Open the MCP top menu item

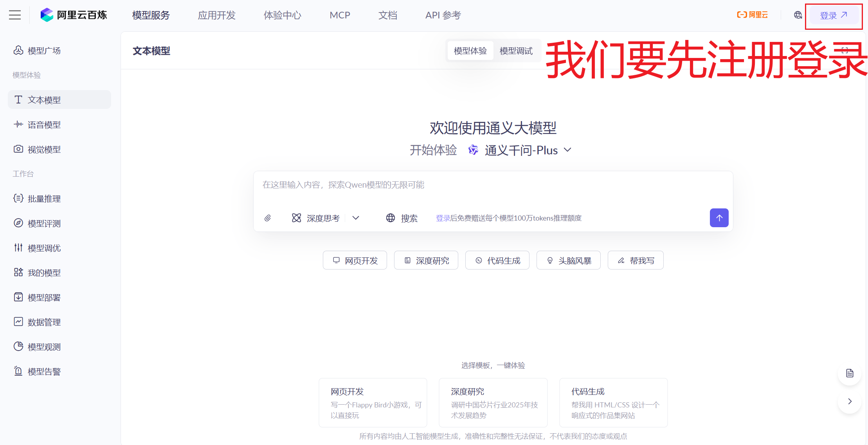click(x=340, y=15)
